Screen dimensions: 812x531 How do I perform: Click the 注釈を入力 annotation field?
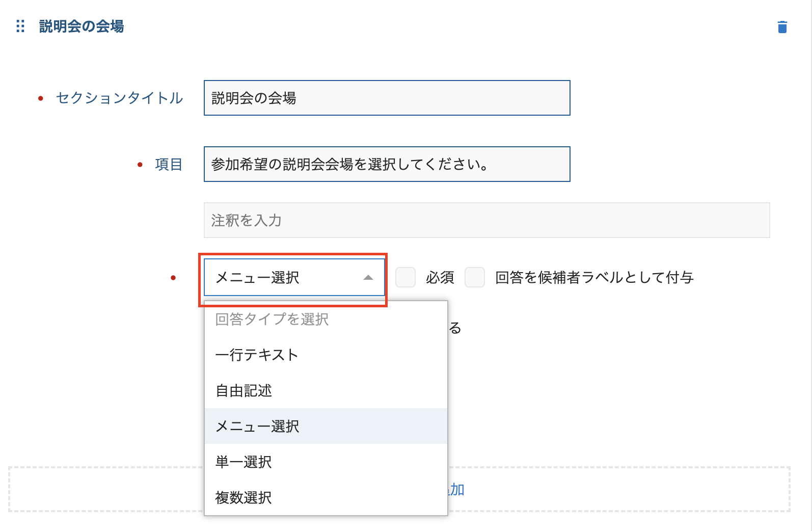point(486,220)
